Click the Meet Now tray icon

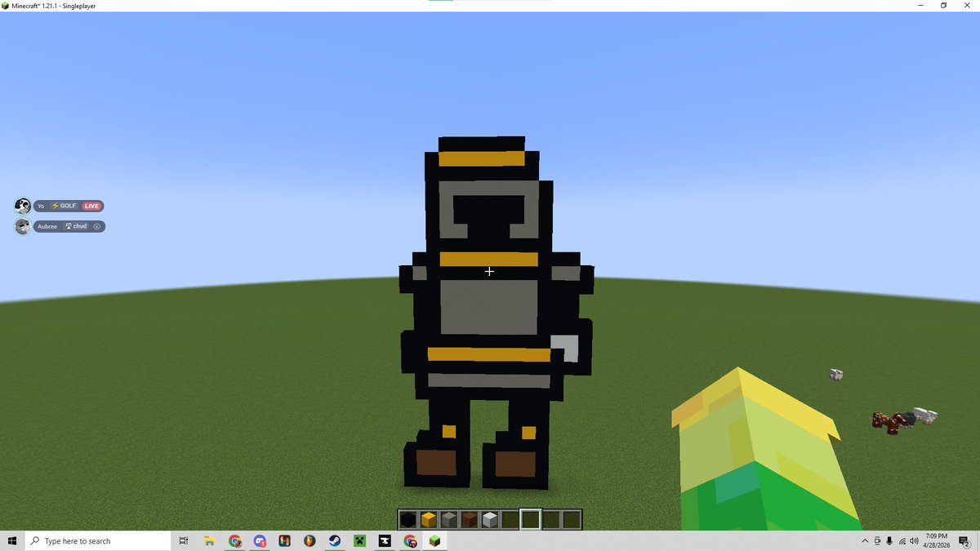pyautogui.click(x=877, y=541)
